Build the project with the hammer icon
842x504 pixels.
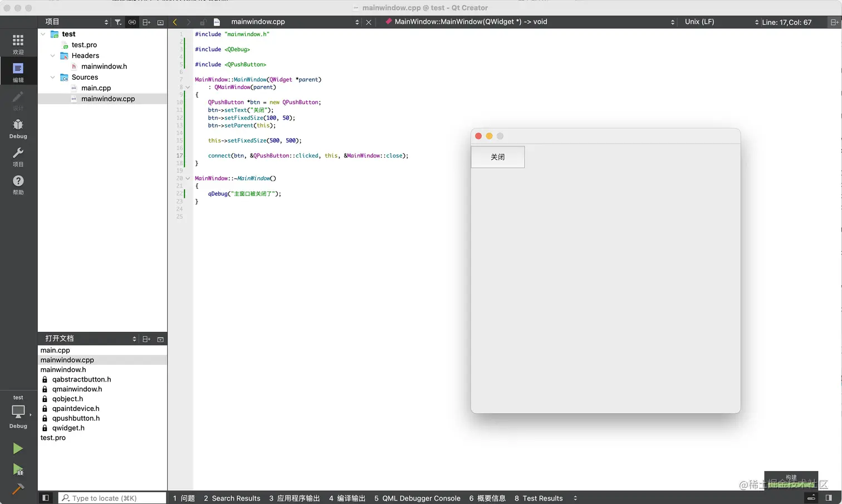[18, 489]
